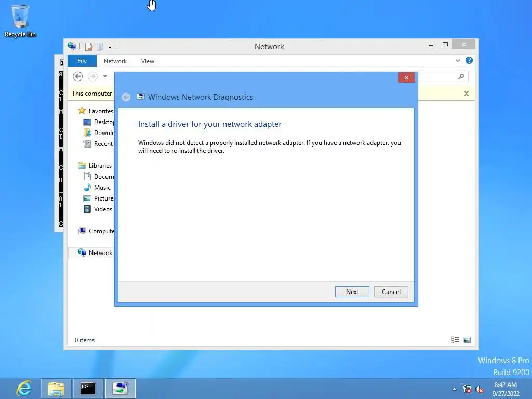Switch to Command Prompt taskbar button

(x=88, y=389)
